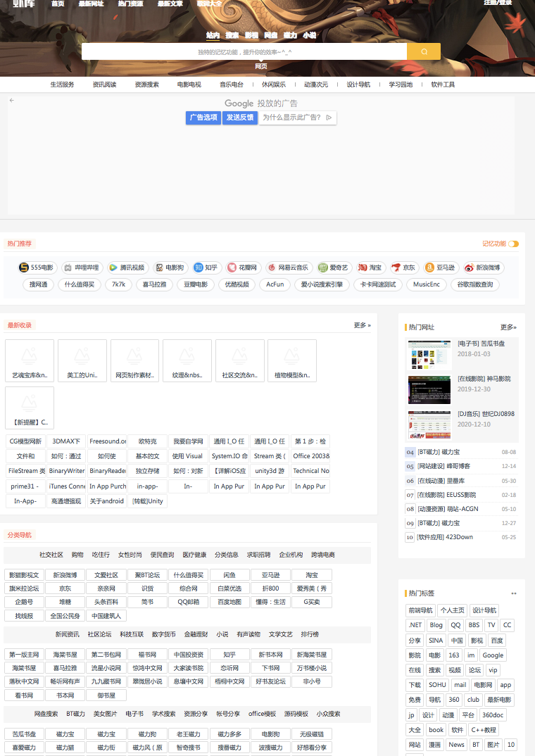Open 京东 shortcut with red dog icon

click(404, 267)
